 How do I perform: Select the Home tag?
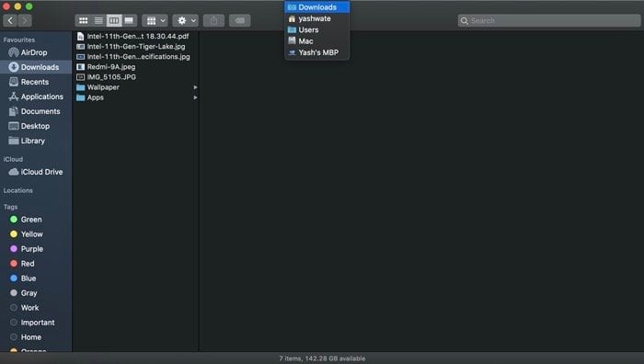(x=36, y=337)
